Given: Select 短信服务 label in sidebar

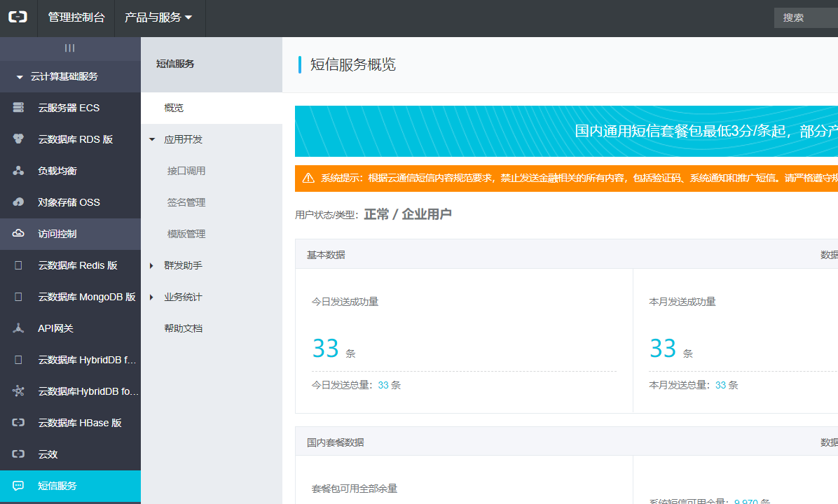Looking at the screenshot, I should 57,486.
